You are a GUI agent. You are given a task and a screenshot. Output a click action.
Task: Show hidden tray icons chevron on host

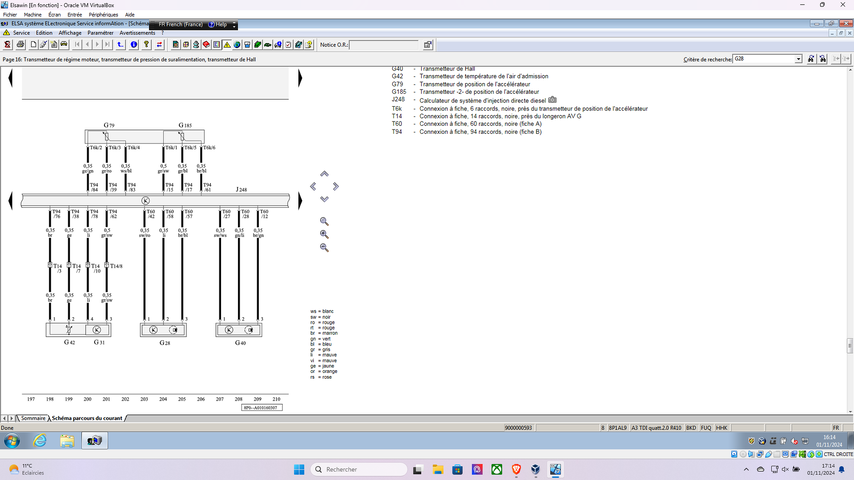[x=746, y=470]
